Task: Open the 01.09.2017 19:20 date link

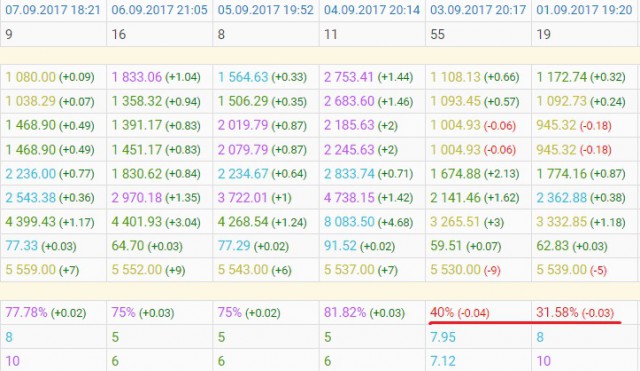Action: click(584, 10)
